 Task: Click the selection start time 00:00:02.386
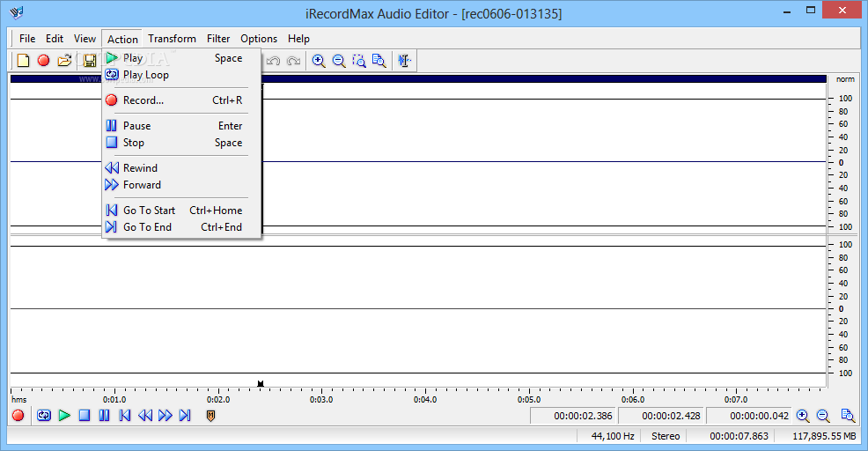click(573, 416)
